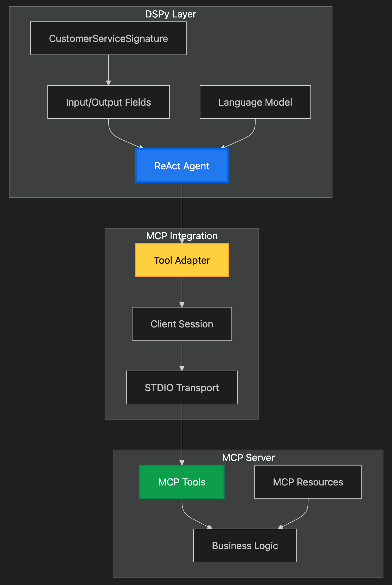The width and height of the screenshot is (392, 585).
Task: Click the Language Model node
Action: click(x=255, y=102)
